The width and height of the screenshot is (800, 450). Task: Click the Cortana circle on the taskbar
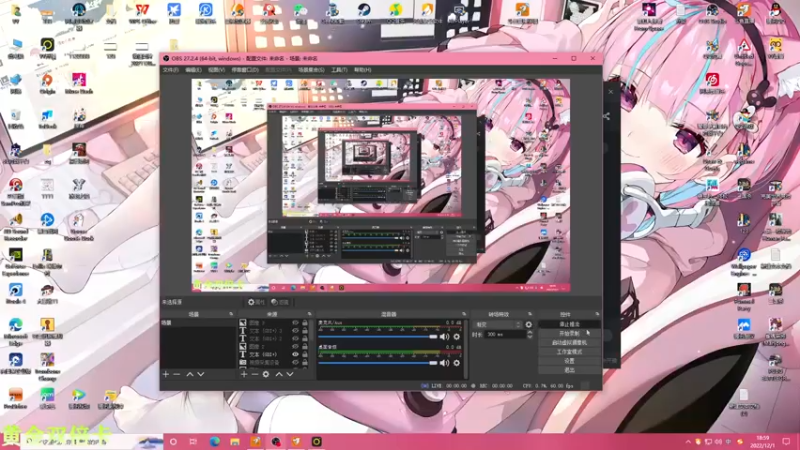click(x=173, y=441)
